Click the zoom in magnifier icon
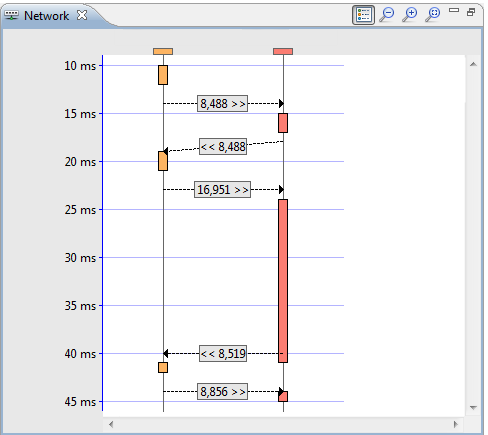 [410, 15]
